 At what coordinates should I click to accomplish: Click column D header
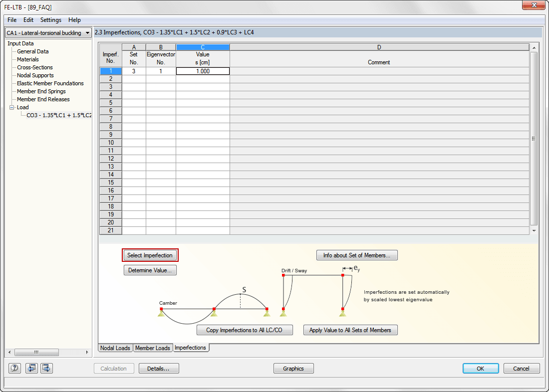click(379, 47)
